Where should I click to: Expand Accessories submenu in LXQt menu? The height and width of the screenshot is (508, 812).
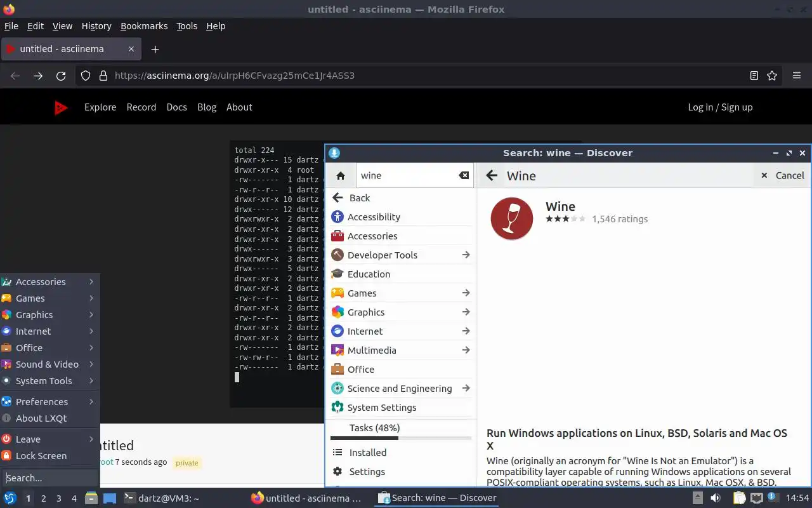tap(49, 281)
